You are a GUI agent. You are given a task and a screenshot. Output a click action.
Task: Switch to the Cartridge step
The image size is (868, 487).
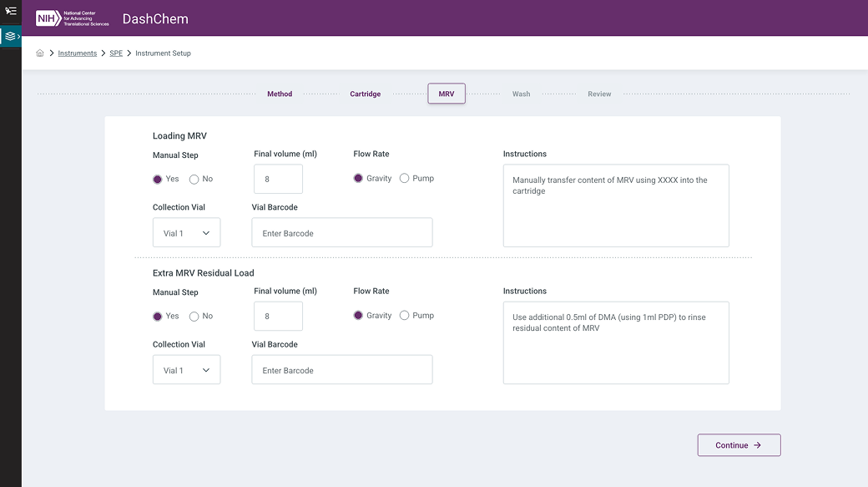pos(365,94)
